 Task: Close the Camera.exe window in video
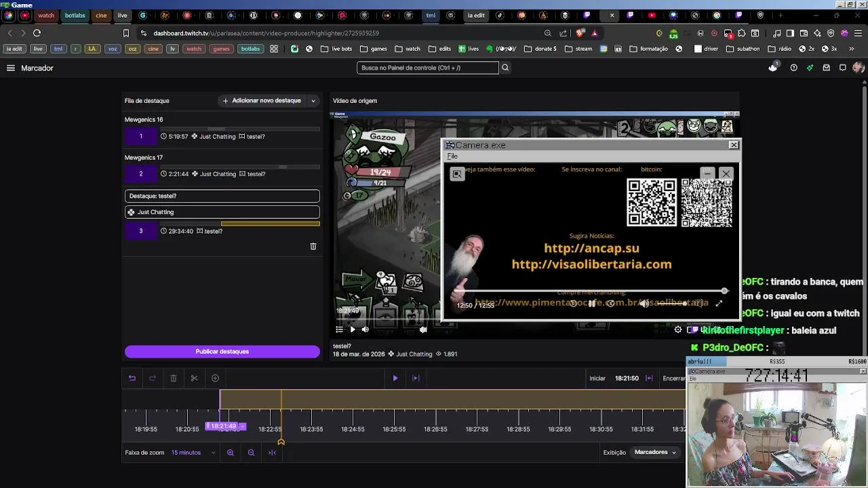[x=734, y=145]
